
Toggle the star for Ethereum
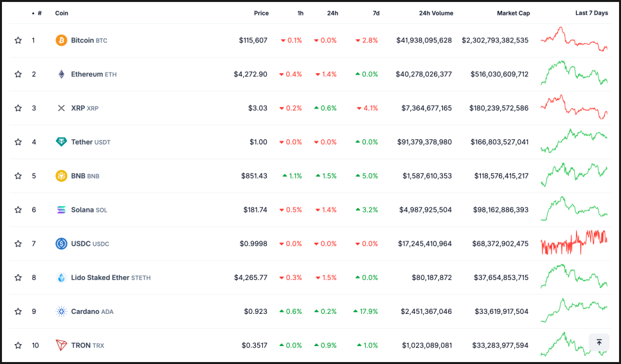pyautogui.click(x=18, y=74)
